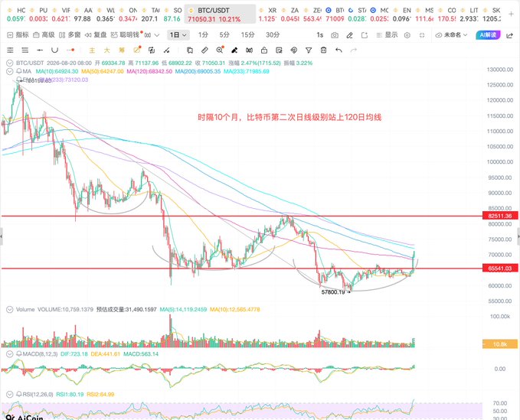Screen dimensions: 520x420
Task: Select the dotted line price marker tool
Action: [x=70, y=50]
